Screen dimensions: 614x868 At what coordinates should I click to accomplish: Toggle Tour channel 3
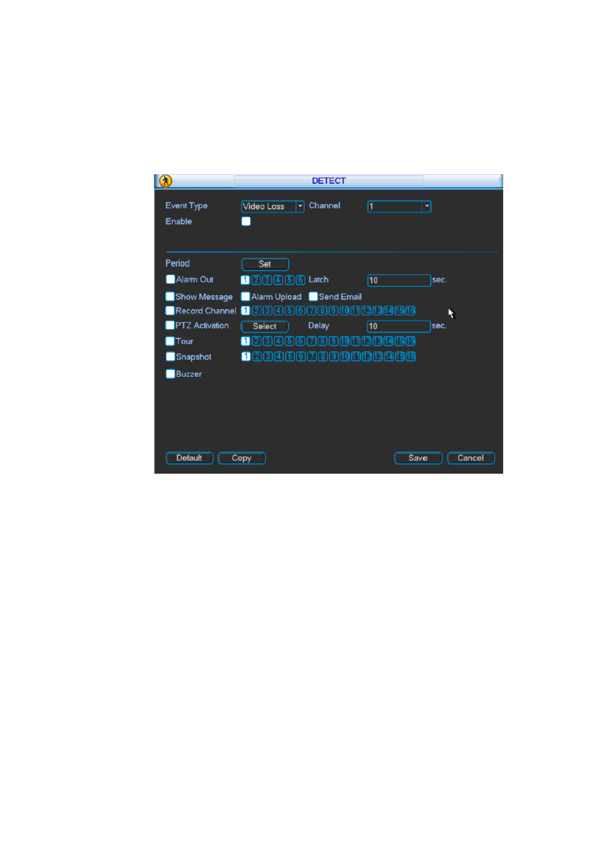pos(268,341)
